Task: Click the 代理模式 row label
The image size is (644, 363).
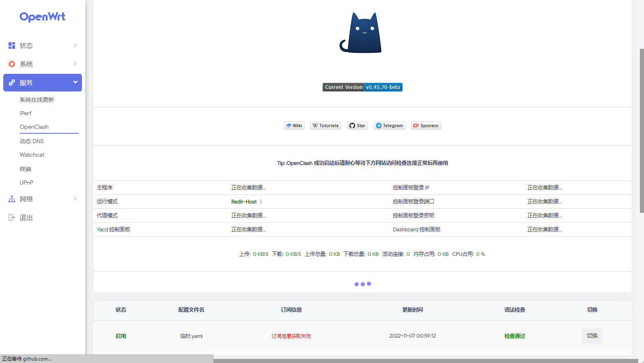Action: point(107,215)
